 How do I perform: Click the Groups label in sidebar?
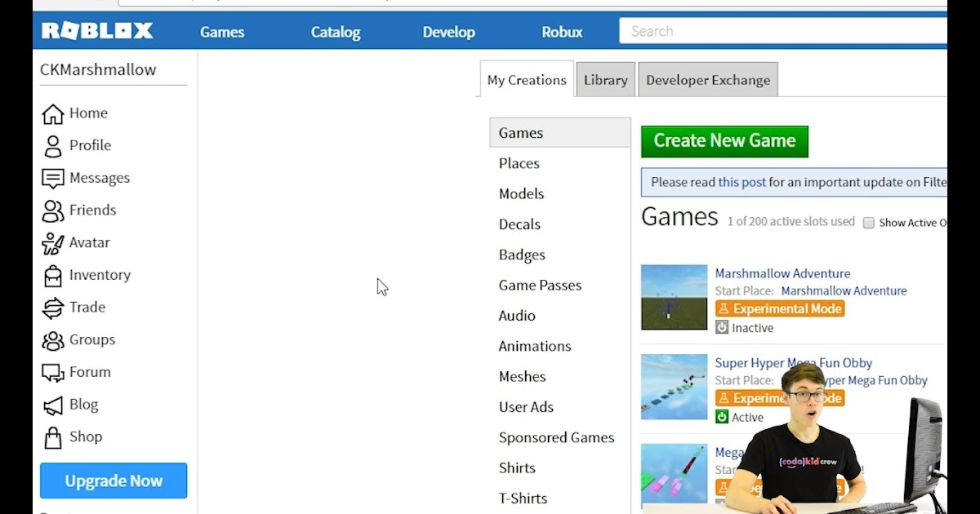pos(91,339)
